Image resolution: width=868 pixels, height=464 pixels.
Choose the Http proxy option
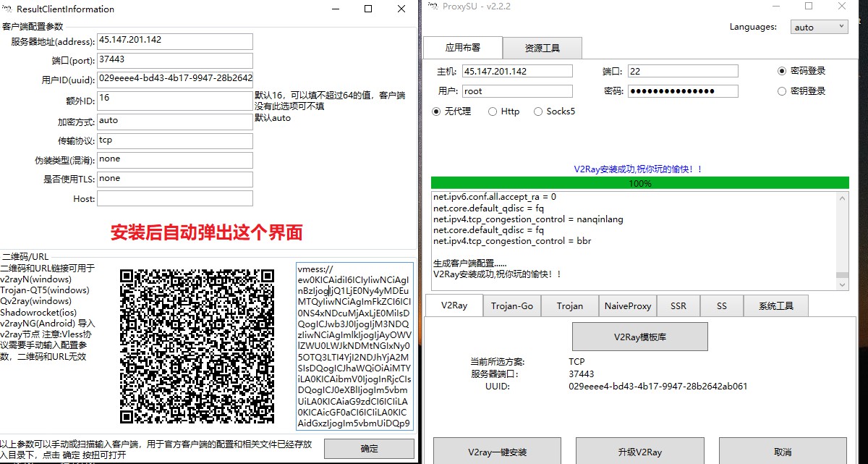(x=493, y=111)
